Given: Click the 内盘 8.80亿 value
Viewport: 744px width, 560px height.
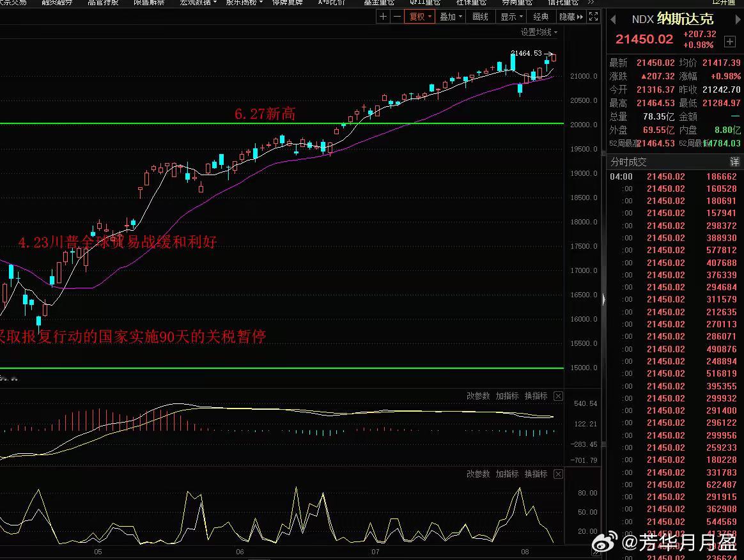Looking at the screenshot, I should (x=727, y=130).
